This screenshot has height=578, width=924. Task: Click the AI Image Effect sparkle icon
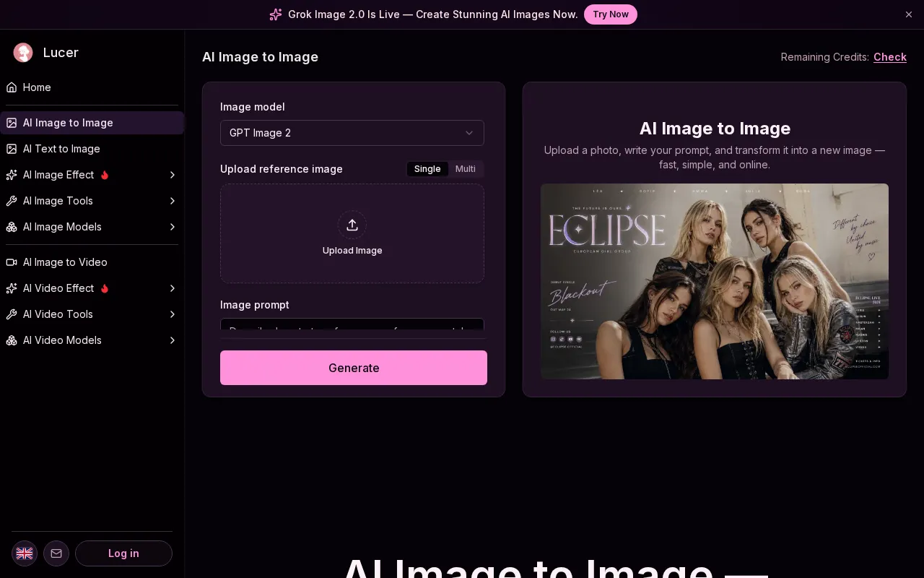pos(12,175)
